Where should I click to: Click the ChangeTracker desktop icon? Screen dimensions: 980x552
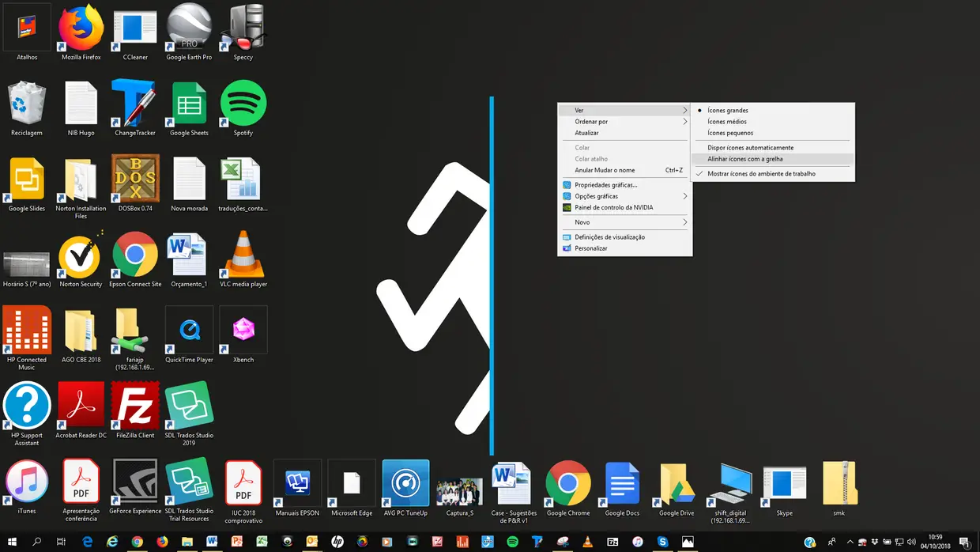pyautogui.click(x=135, y=108)
